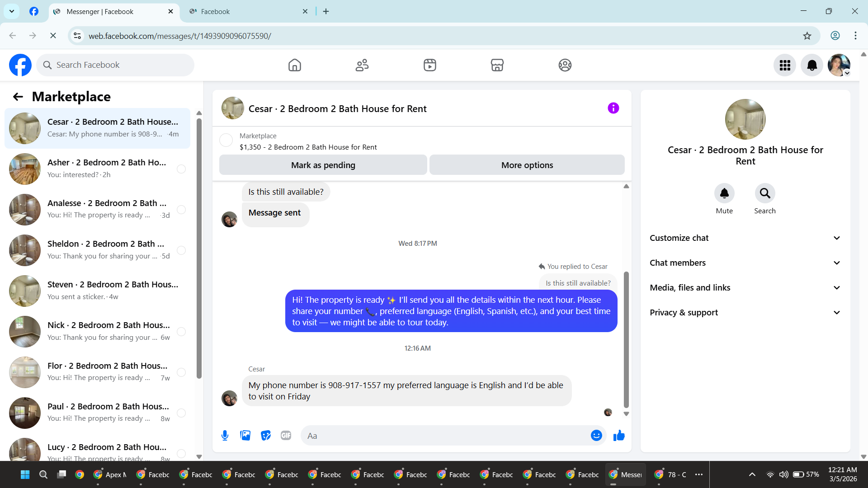Open Chrome customize menu three dots
This screenshot has height=488, width=868.
pyautogui.click(x=855, y=36)
